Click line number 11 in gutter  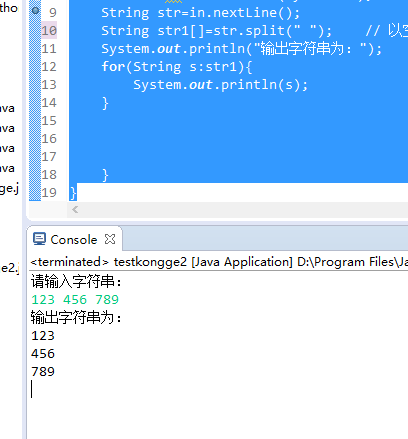49,49
